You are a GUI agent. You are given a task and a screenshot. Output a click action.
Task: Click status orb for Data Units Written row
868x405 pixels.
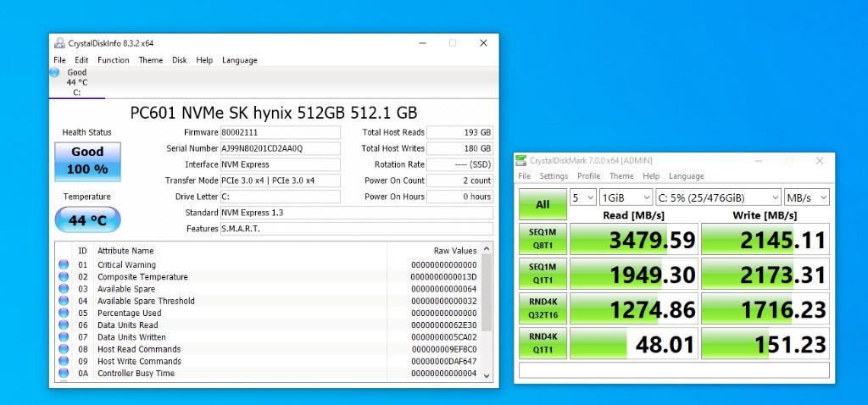pos(64,337)
